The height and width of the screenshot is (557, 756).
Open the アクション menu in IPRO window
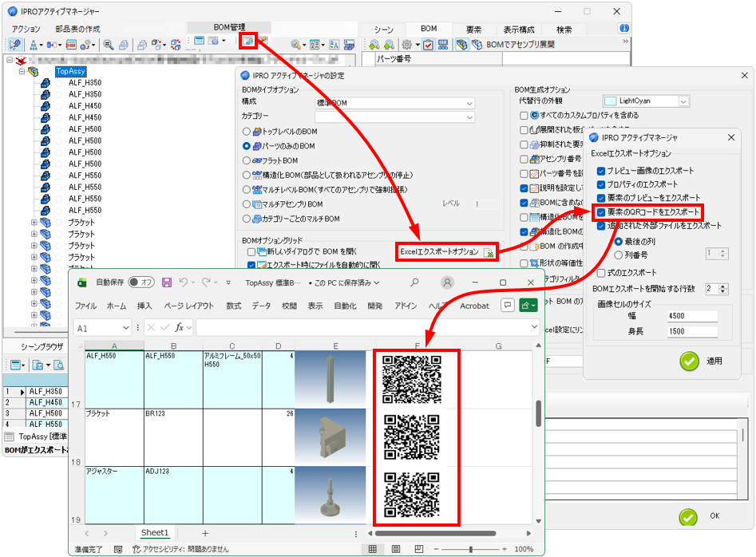point(26,29)
